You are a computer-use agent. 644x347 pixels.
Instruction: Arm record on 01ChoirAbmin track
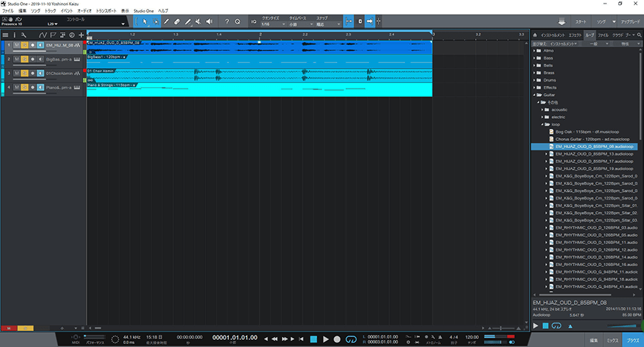[32, 73]
